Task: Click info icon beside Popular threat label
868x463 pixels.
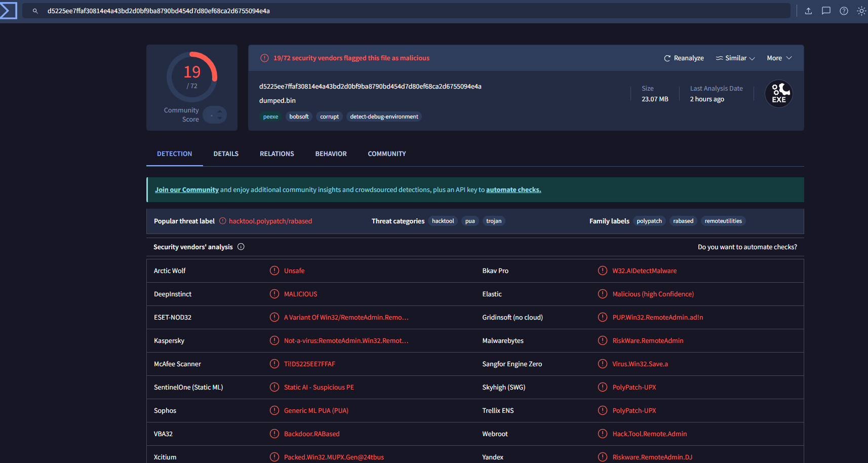Action: pyautogui.click(x=222, y=221)
